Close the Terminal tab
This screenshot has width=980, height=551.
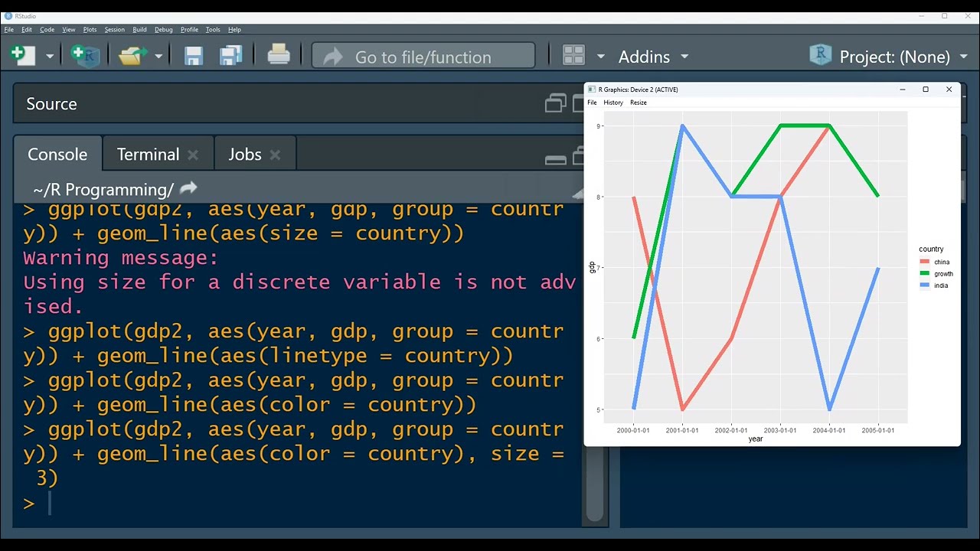[193, 155]
